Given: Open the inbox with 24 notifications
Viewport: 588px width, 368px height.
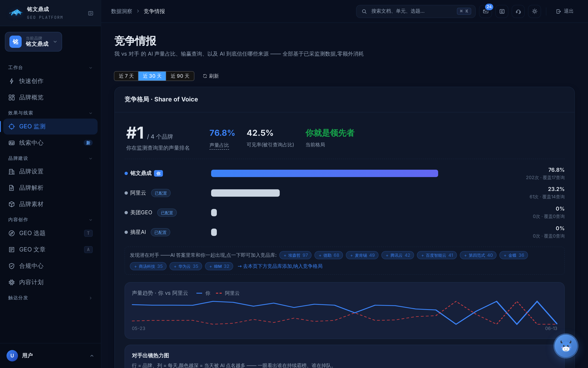Looking at the screenshot, I should [x=486, y=11].
